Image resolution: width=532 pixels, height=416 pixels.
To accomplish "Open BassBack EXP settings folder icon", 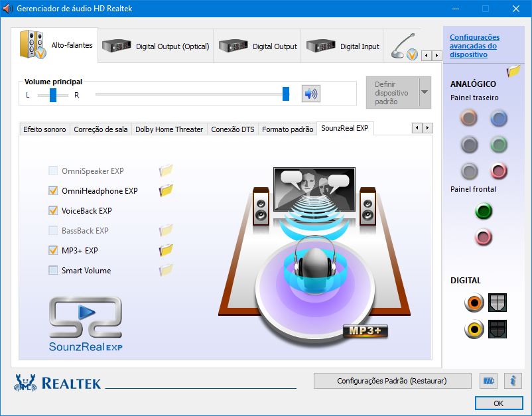I will [x=166, y=230].
